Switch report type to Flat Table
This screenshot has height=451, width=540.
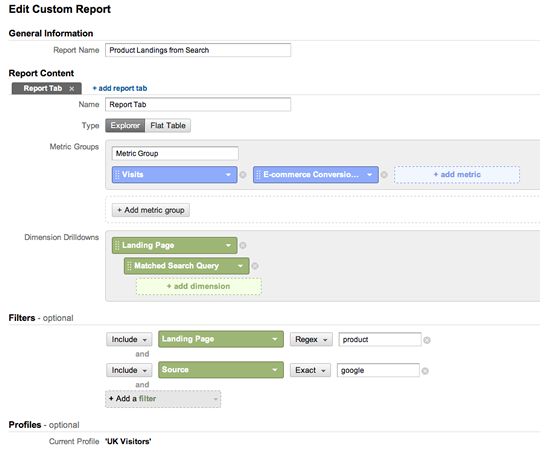pos(168,126)
